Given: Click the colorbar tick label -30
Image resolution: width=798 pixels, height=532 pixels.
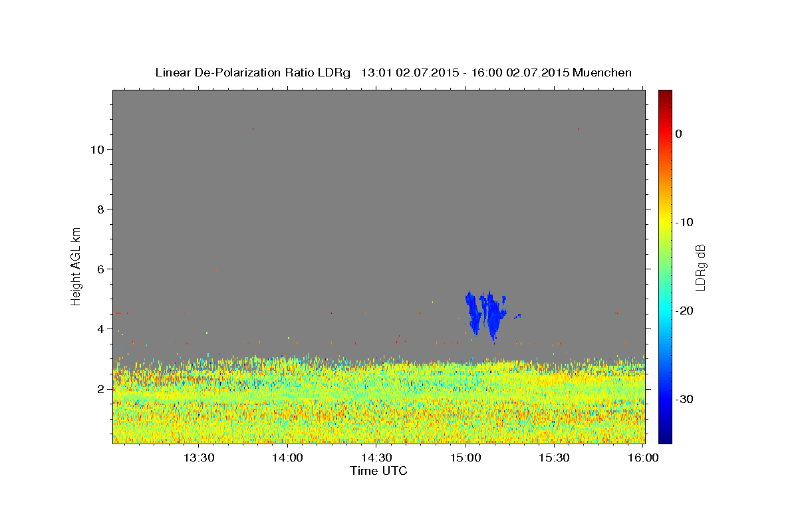Looking at the screenshot, I should click(684, 399).
